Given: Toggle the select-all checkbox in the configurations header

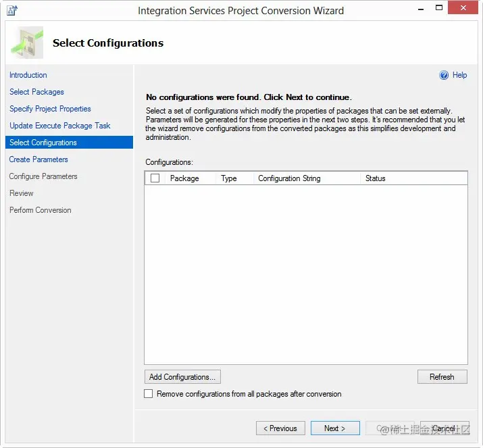Looking at the screenshot, I should (x=155, y=178).
